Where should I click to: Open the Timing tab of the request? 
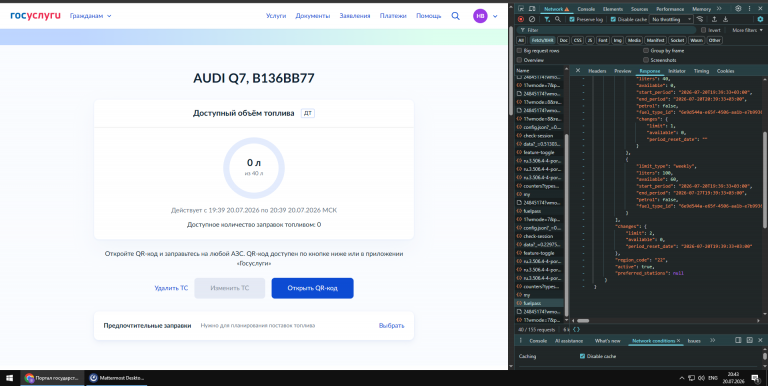tap(701, 71)
